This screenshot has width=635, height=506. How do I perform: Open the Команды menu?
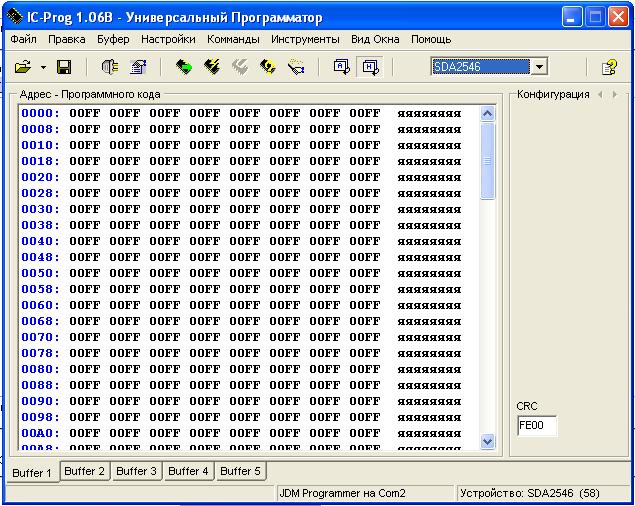click(x=233, y=39)
